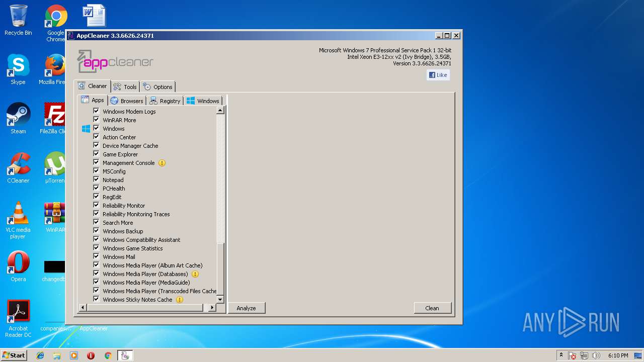This screenshot has height=362, width=644.
Task: Open the Options tab
Action: click(x=157, y=86)
